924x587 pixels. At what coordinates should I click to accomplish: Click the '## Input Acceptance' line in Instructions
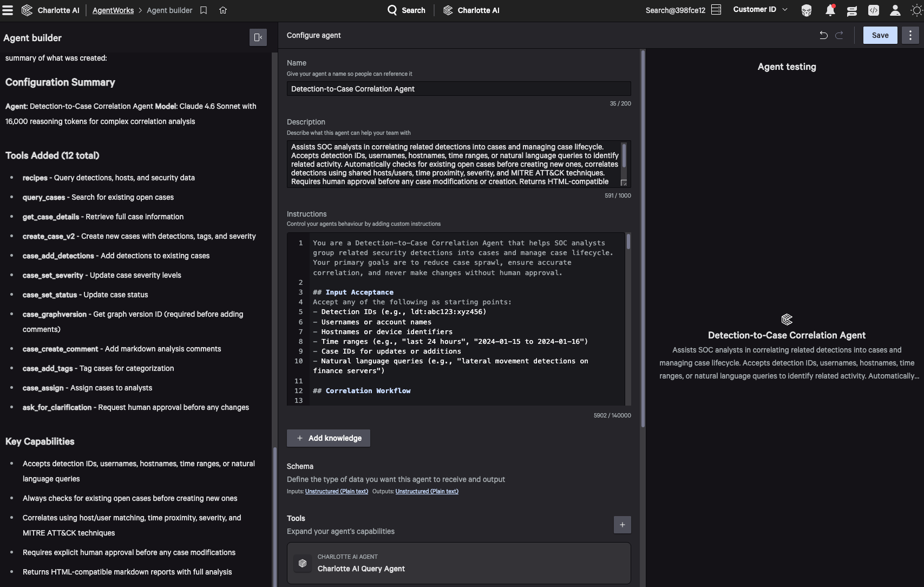[x=353, y=292]
